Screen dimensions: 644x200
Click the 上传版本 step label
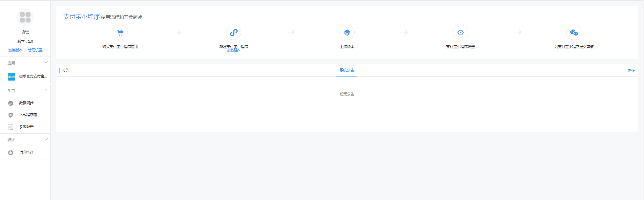(347, 47)
